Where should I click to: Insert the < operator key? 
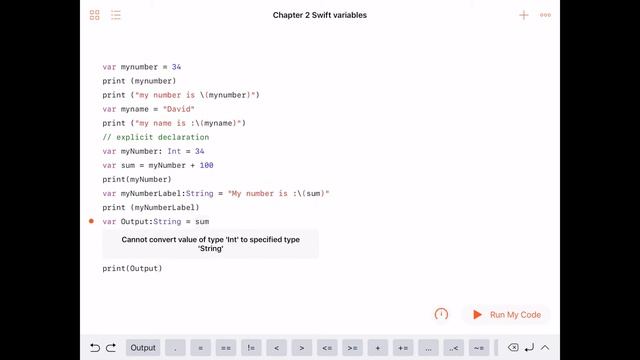pyautogui.click(x=276, y=348)
